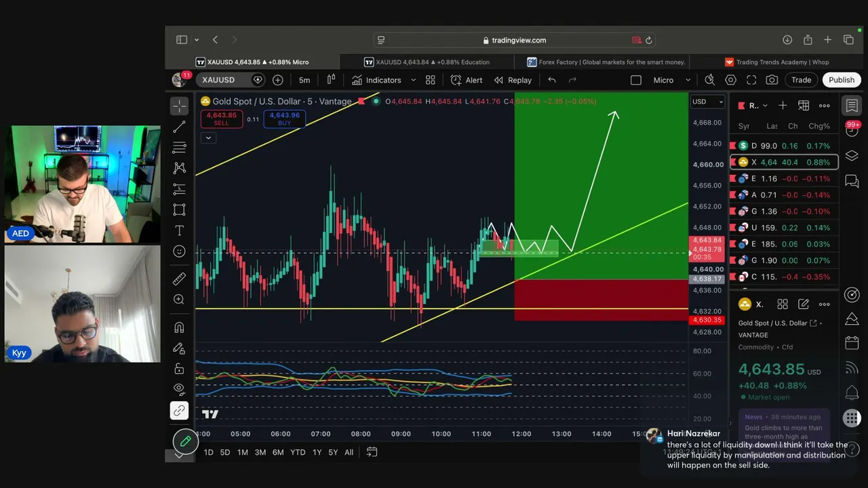Open the watchlist panel icon in right sidebar
This screenshot has width=868, height=488.
(852, 106)
